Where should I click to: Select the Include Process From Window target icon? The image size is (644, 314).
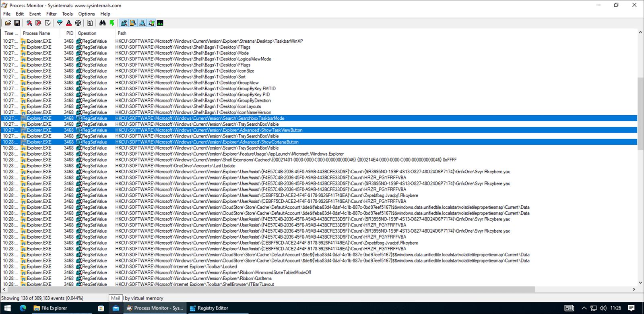point(78,23)
